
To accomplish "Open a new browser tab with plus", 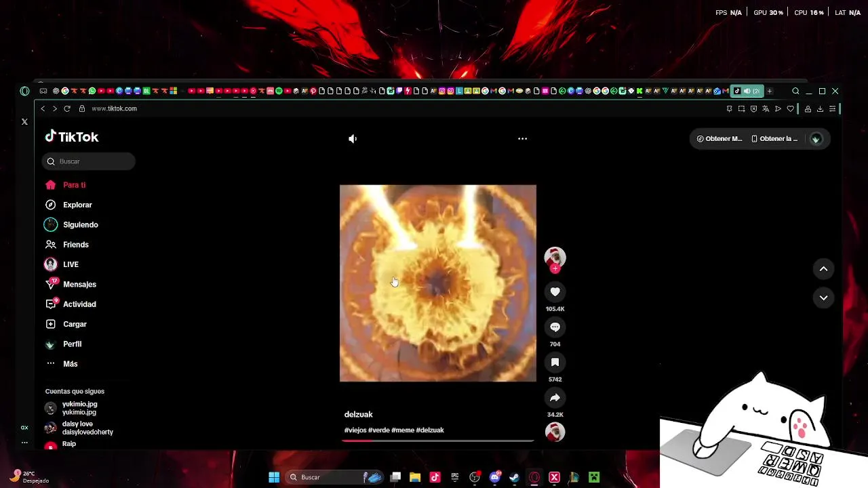I will (x=769, y=91).
